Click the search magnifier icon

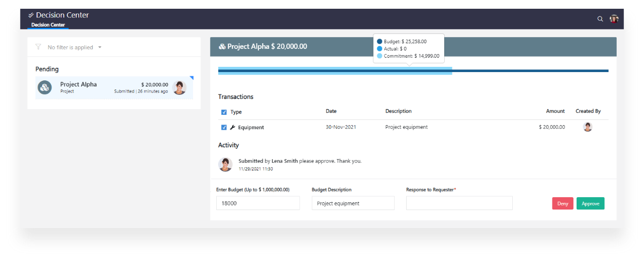pos(600,19)
